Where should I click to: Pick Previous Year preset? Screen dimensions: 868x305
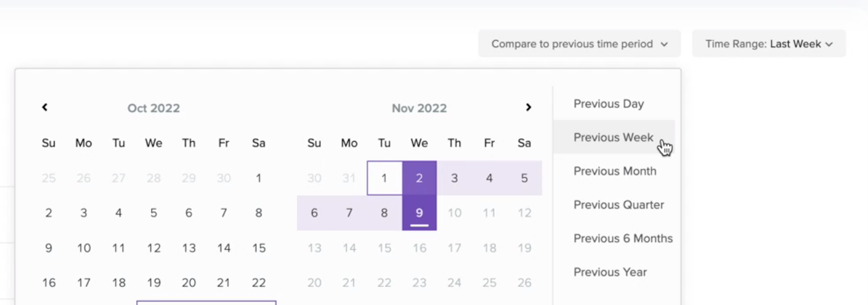point(610,272)
